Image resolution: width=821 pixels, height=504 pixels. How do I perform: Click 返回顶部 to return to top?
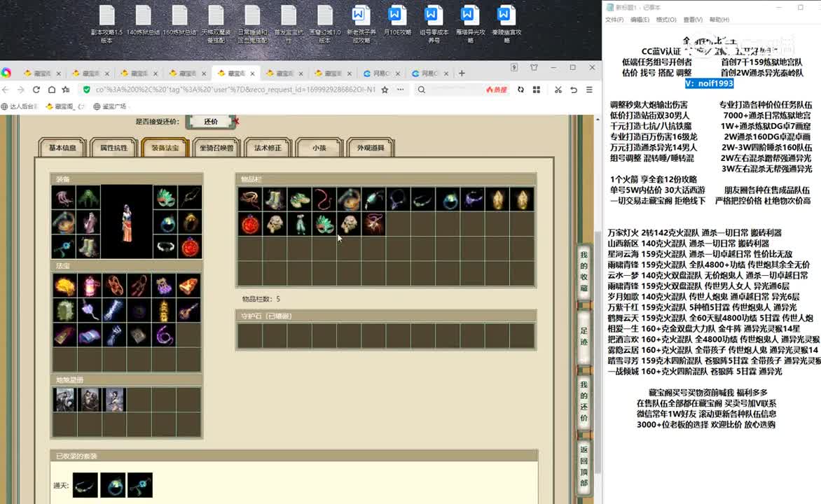pyautogui.click(x=584, y=465)
